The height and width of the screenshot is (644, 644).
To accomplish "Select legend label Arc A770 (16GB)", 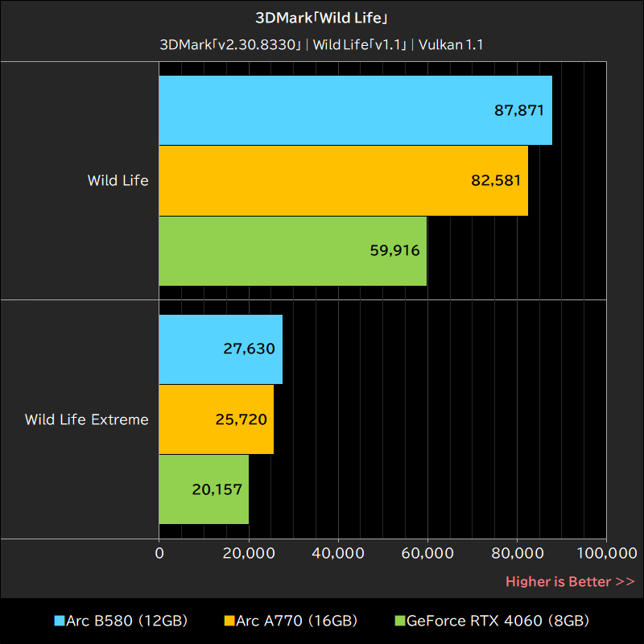I will (x=296, y=621).
